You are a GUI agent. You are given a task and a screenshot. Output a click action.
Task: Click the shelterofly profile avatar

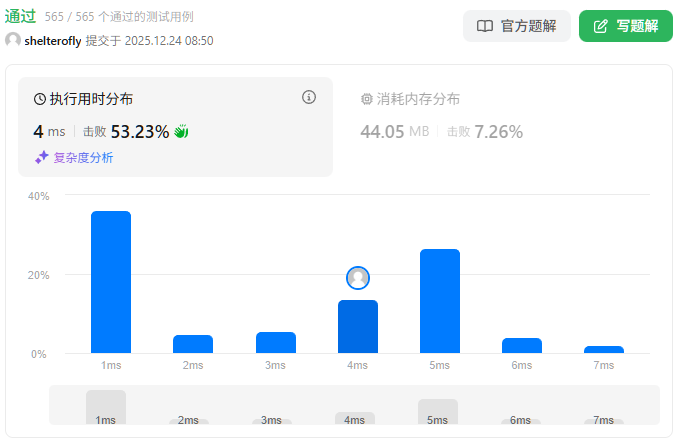coord(13,40)
